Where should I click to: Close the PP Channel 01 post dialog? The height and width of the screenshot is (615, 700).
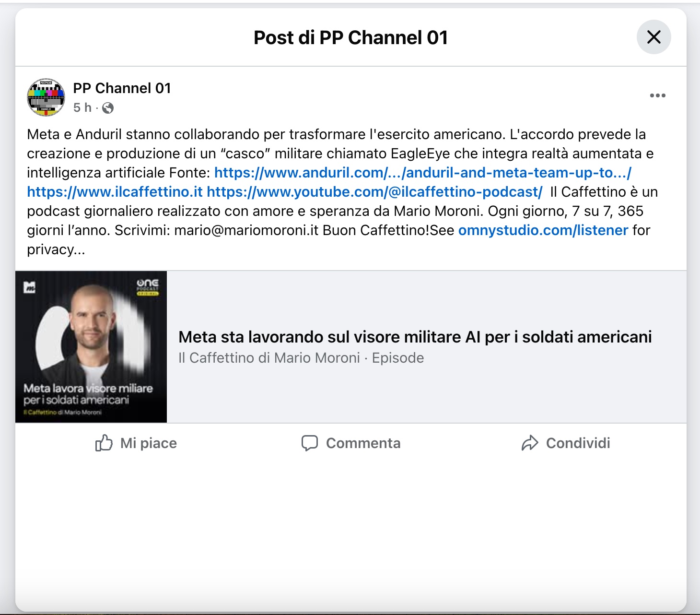click(653, 37)
